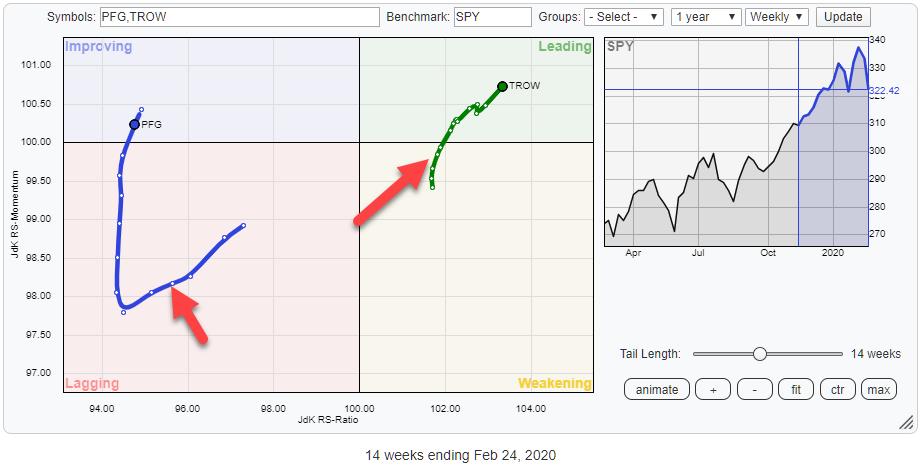Open the Groups select dropdown
The image size is (922, 468).
[624, 17]
